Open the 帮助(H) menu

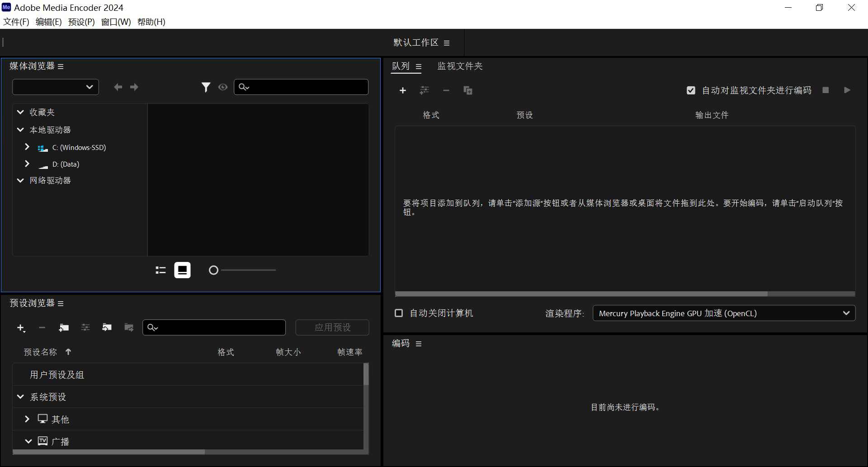point(151,22)
